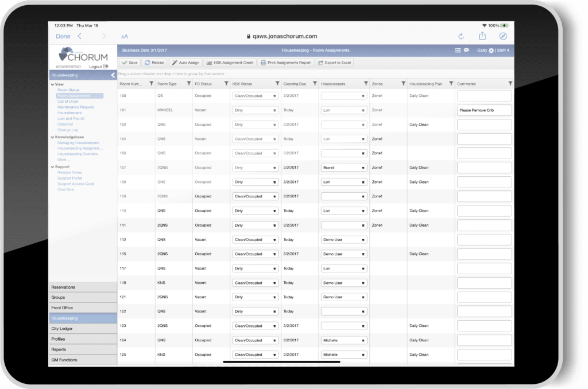588x389 pixels.
Task: Click the Comments column filter icon
Action: point(510,84)
